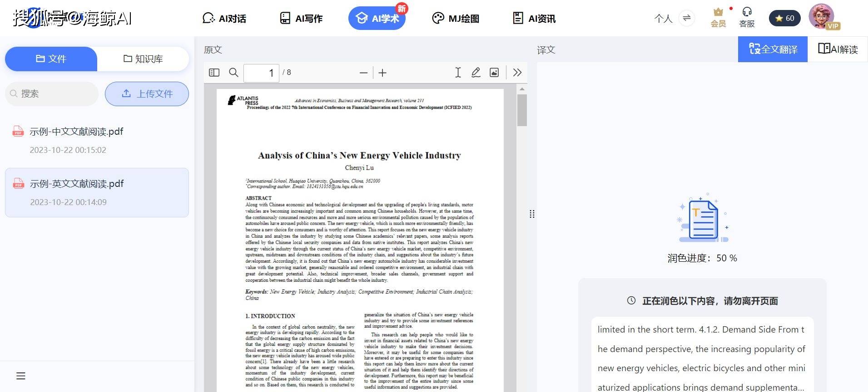Open the PDF find search tool
This screenshot has height=392, width=868.
[x=233, y=73]
